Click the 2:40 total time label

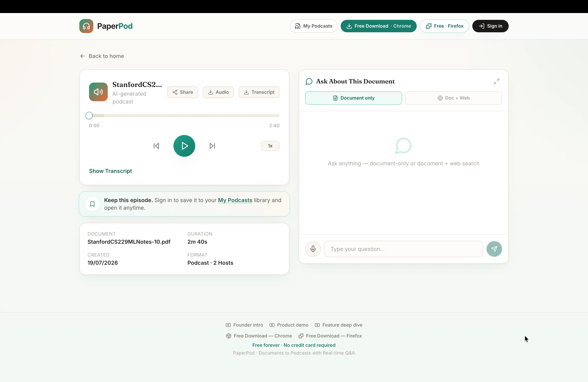(x=274, y=125)
